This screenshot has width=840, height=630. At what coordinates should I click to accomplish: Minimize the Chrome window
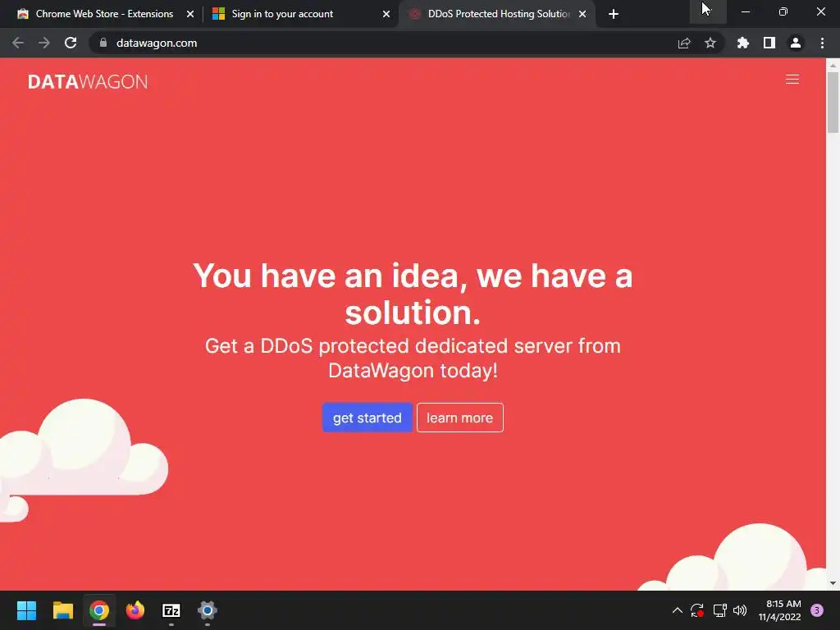(x=745, y=11)
